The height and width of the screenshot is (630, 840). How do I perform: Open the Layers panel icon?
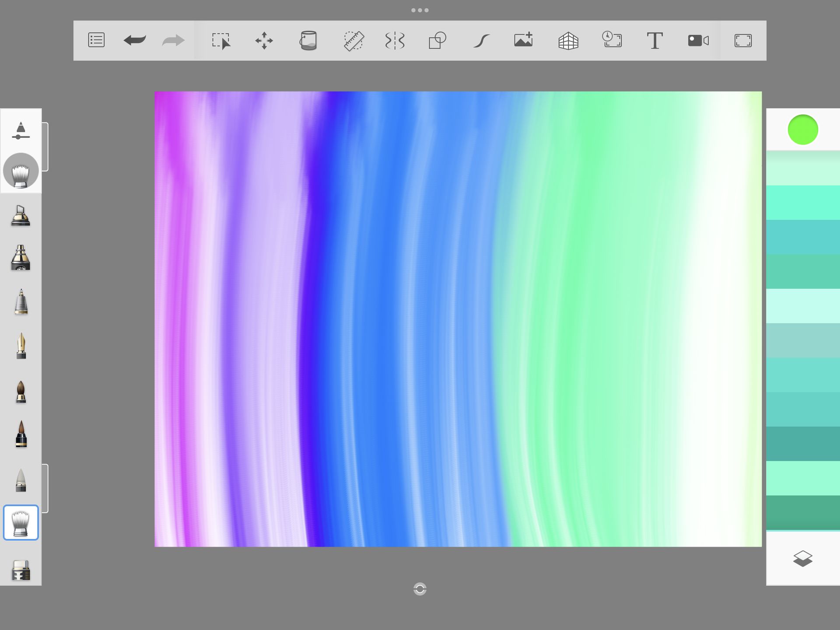coord(802,559)
